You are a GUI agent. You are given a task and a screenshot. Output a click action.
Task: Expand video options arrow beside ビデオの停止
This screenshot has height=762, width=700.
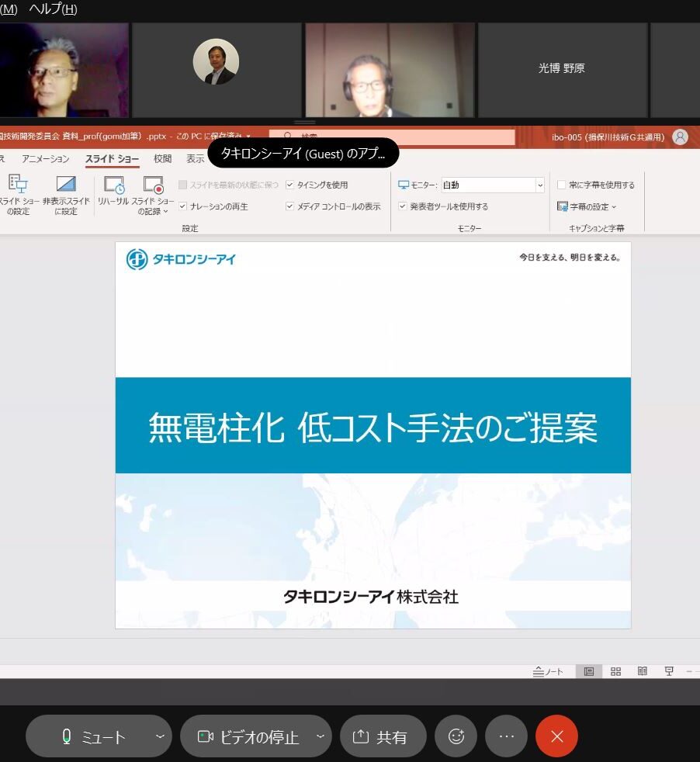pos(321,736)
